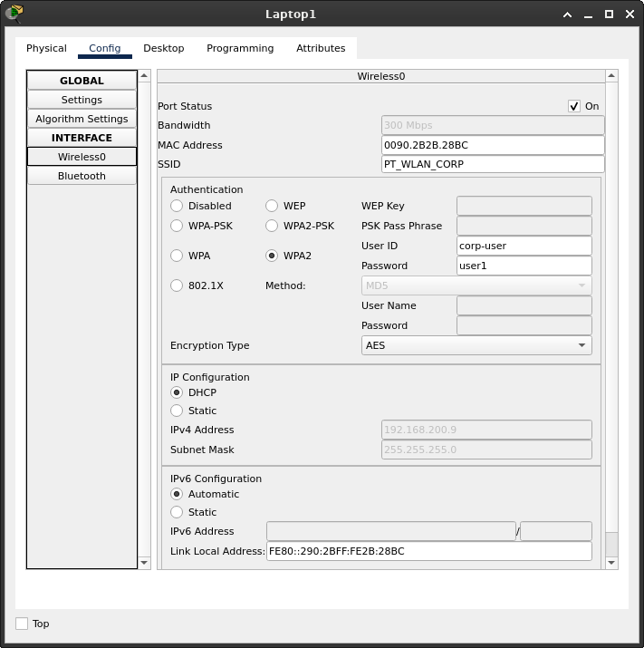Click the Packet Tracer app icon in title bar
644x648 pixels.
pyautogui.click(x=14, y=14)
